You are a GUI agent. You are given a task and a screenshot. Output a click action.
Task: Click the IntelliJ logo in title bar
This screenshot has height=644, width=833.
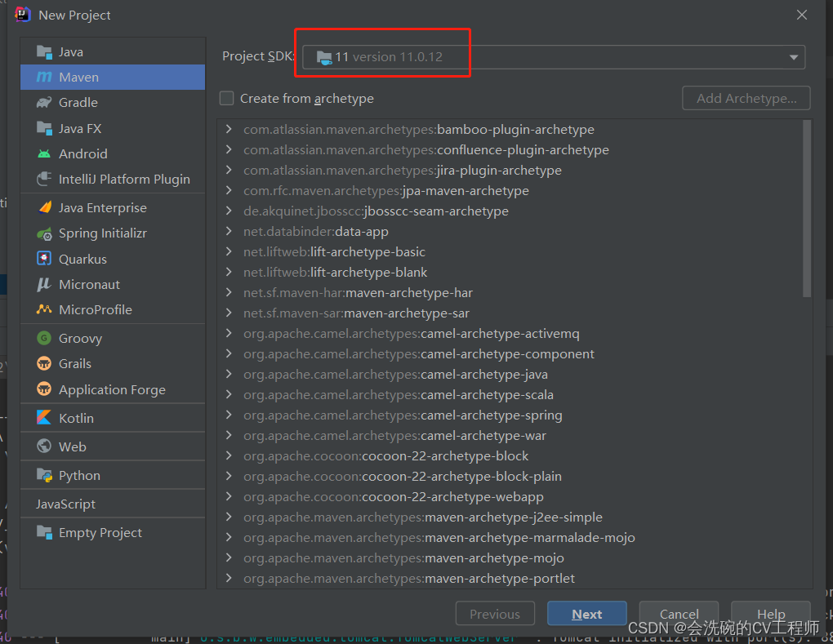click(23, 15)
